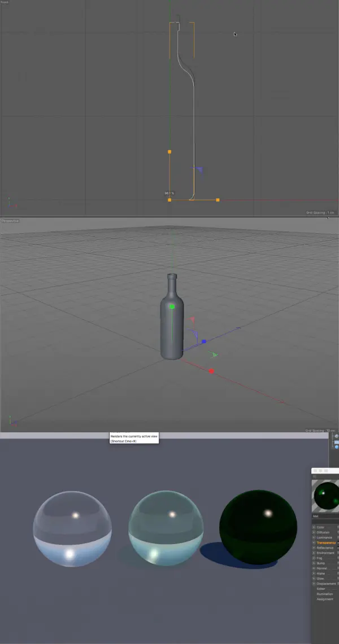Click the bottle model in Perspective view
The width and height of the screenshot is (339, 644).
pos(172,316)
